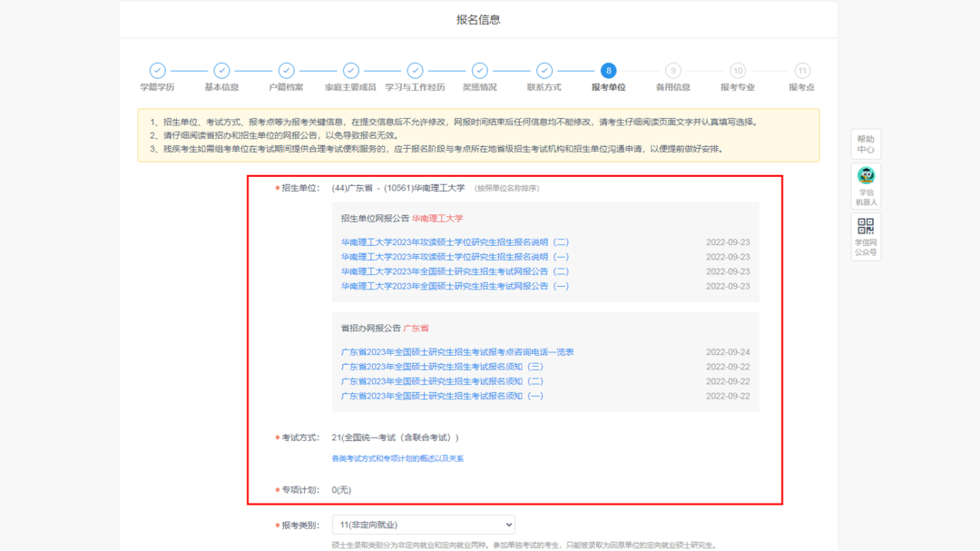
Task: Click the 户籍档案 step checkmark icon
Action: (286, 70)
